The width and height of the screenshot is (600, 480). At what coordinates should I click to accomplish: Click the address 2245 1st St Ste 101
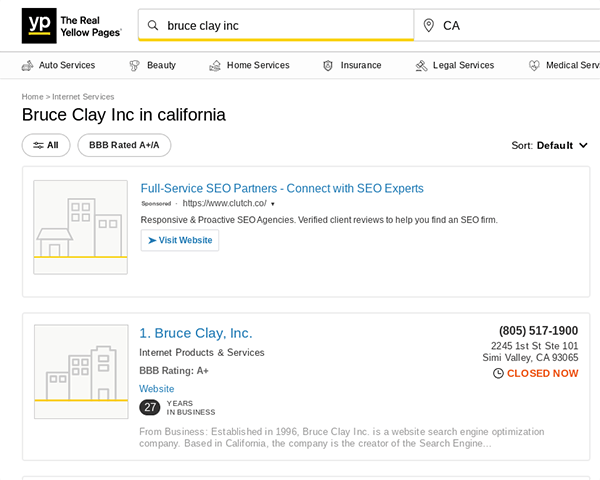point(535,346)
